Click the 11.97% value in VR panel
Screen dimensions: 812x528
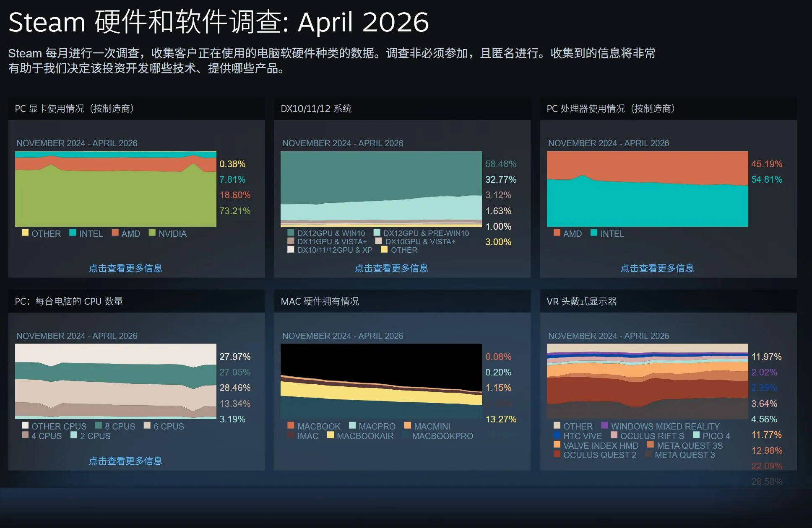click(x=767, y=357)
